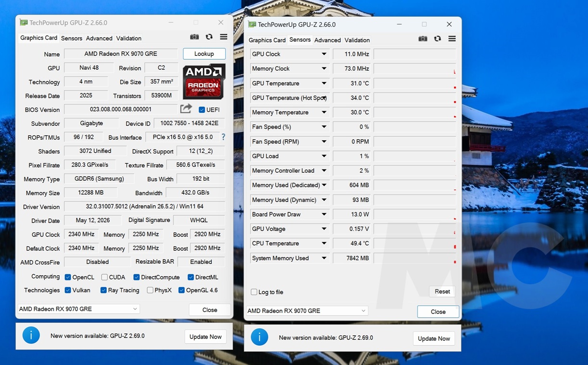Toggle the OpenGL 4.6 checkbox
This screenshot has height=365, width=588.
(181, 290)
